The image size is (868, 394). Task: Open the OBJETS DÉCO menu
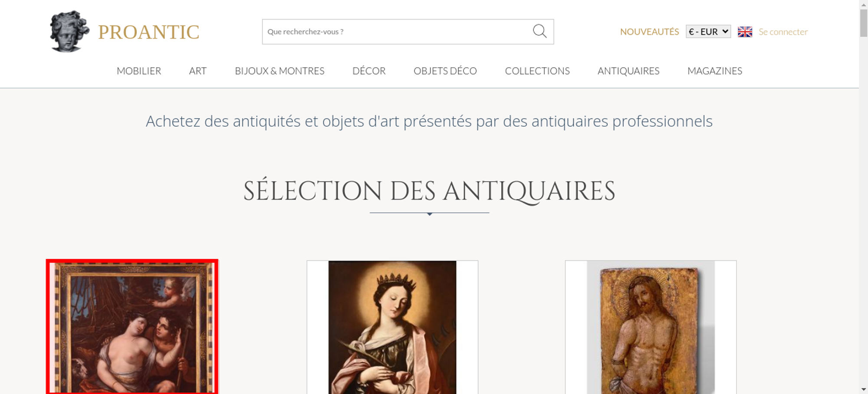click(x=445, y=71)
